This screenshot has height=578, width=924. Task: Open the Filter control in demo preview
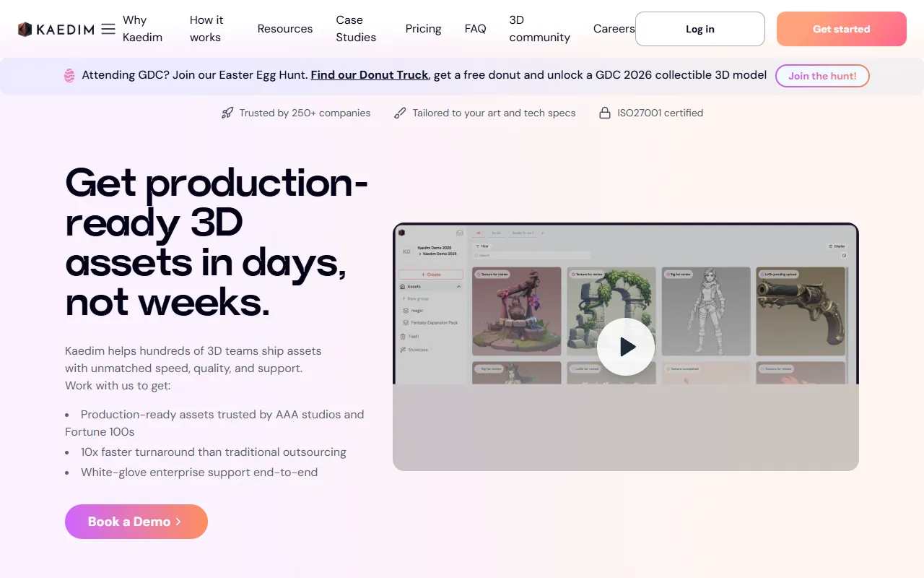(x=481, y=246)
